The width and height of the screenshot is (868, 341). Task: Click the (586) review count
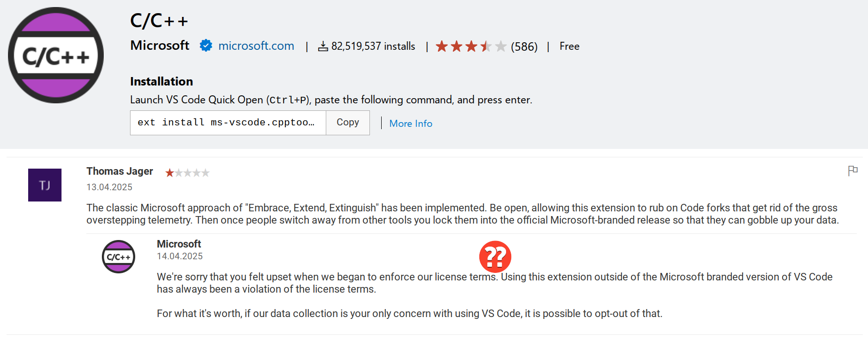pos(524,46)
